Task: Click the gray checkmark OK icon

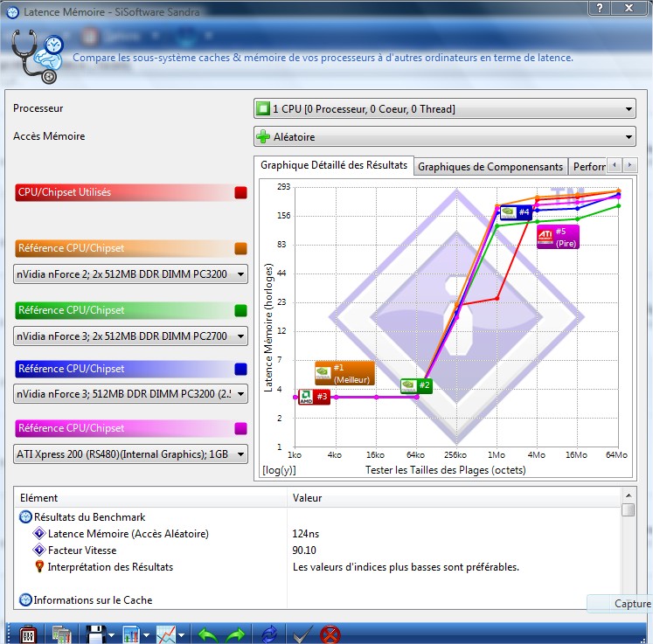Action: pyautogui.click(x=302, y=635)
